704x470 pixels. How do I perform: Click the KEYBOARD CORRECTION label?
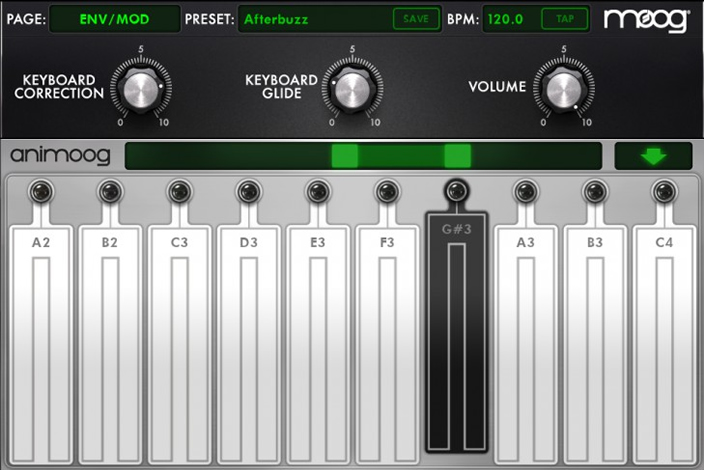pyautogui.click(x=59, y=87)
